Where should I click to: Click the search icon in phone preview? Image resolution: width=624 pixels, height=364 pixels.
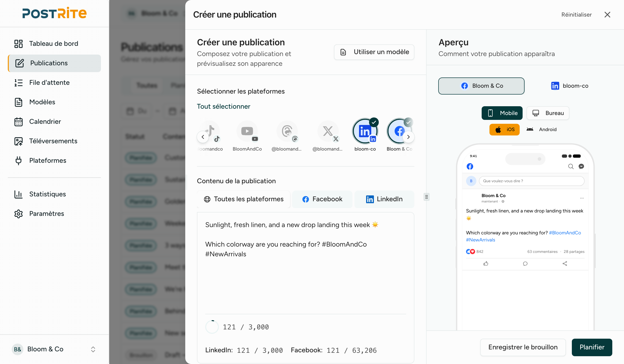pyautogui.click(x=571, y=166)
